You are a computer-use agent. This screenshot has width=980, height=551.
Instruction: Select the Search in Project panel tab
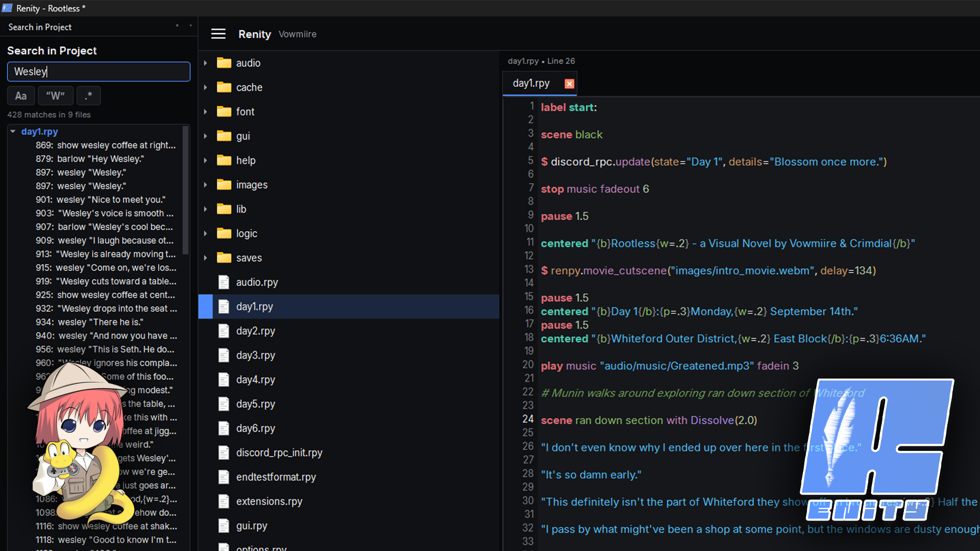click(x=40, y=27)
